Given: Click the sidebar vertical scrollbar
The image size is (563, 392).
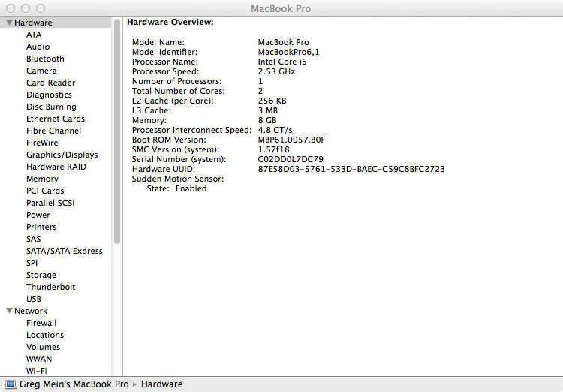Looking at the screenshot, I should [x=117, y=131].
